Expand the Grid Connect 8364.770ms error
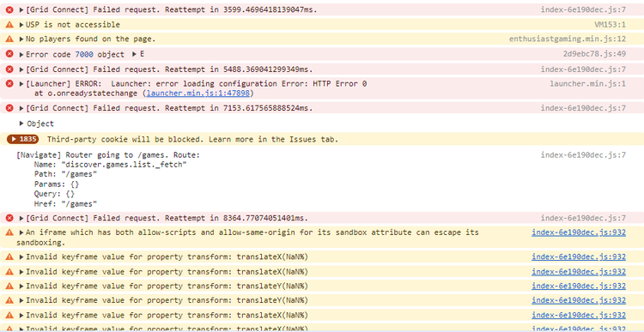644x332 pixels. pyautogui.click(x=21, y=218)
